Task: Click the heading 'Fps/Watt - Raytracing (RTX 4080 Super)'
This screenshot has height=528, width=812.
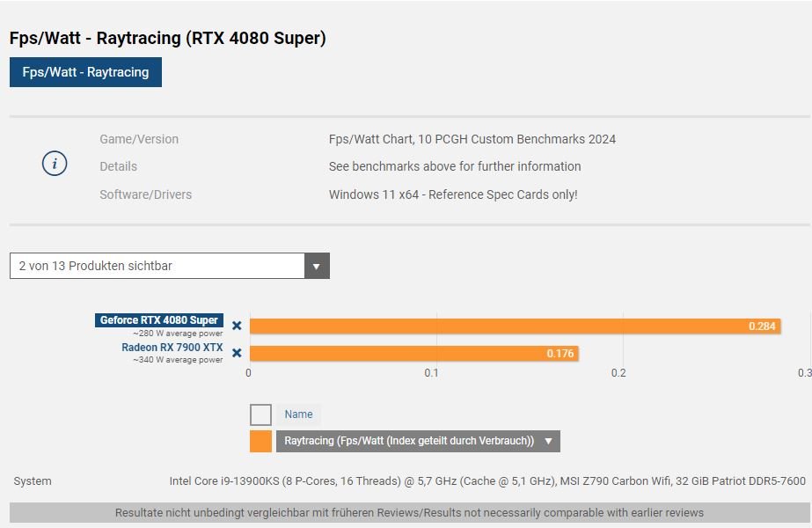Action: (168, 39)
